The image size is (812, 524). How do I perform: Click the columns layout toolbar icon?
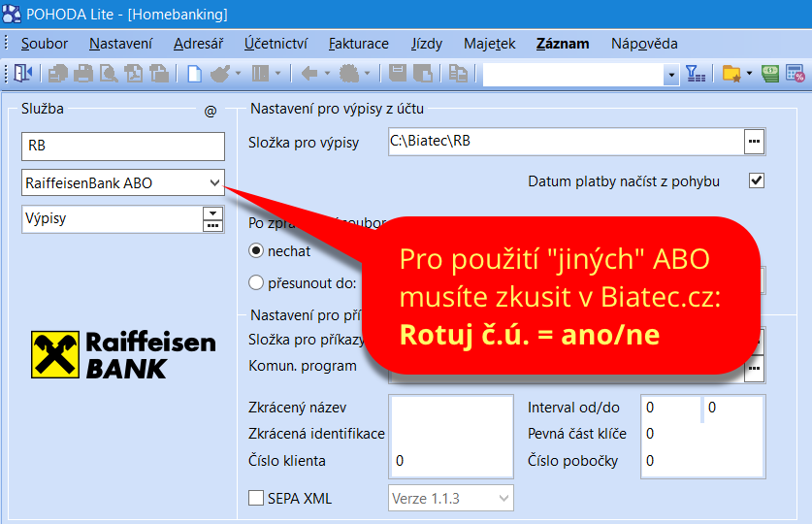(x=260, y=74)
